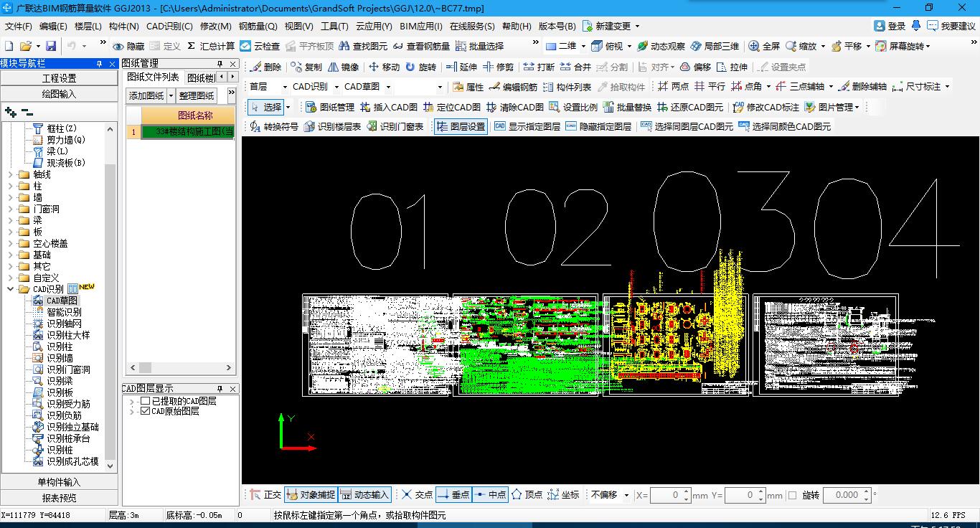This screenshot has width=980, height=528.
Task: Click 添加图纸 button
Action: (146, 95)
